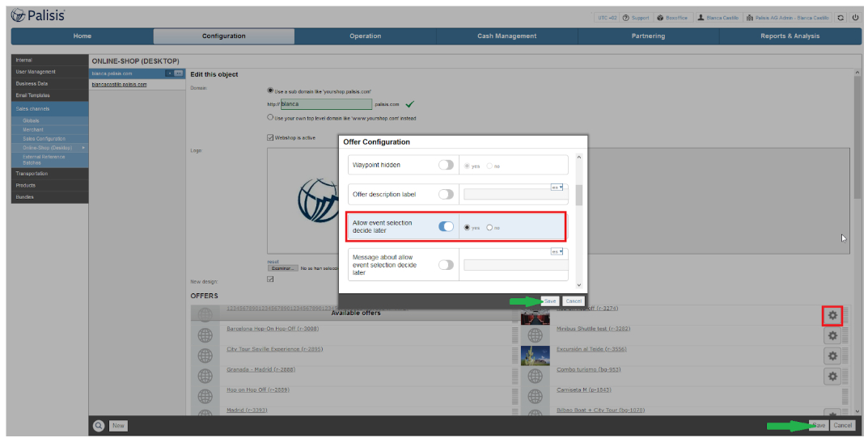Open the Home tab
This screenshot has width=868, height=442.
(82, 36)
